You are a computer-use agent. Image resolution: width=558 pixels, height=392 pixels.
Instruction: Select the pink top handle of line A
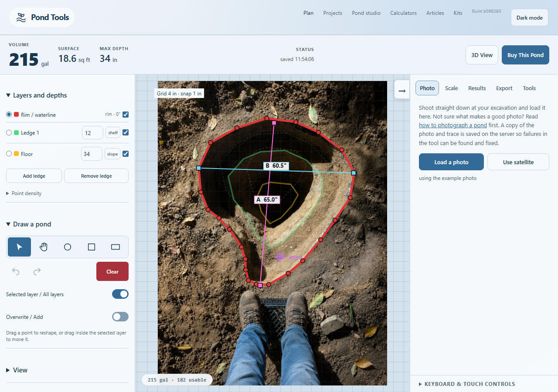click(x=274, y=123)
